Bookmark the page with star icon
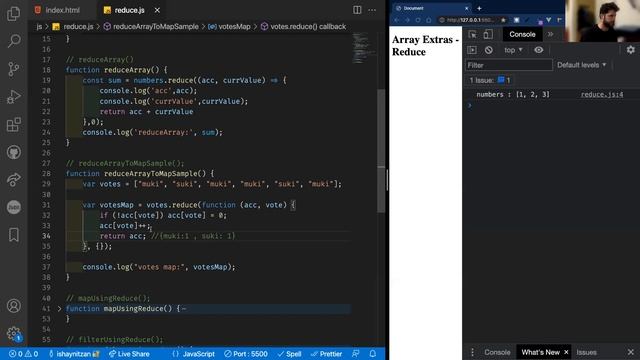The image size is (640, 360). (x=503, y=20)
